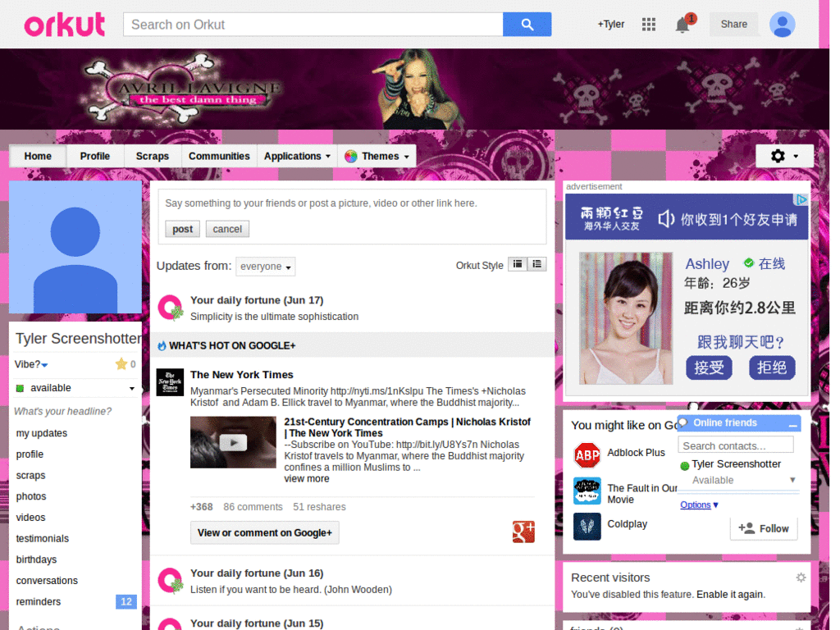Open the account avatar menu

click(782, 25)
